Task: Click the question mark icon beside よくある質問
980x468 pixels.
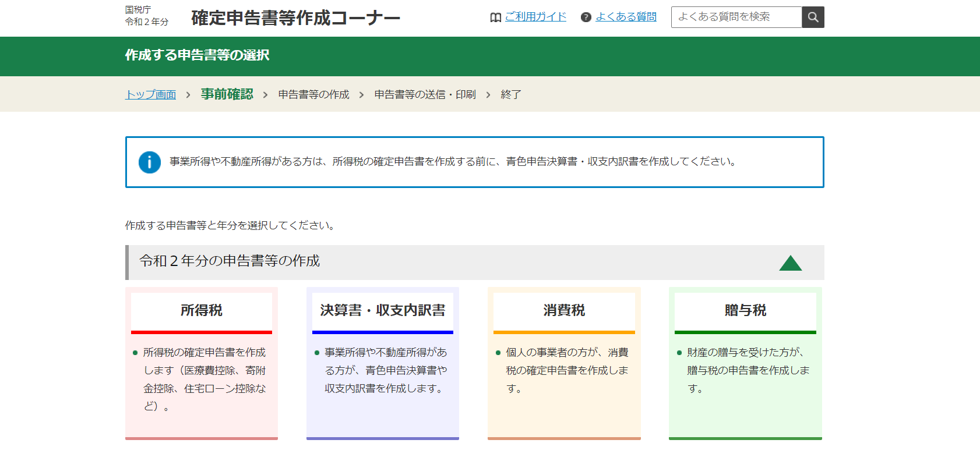Action: [586, 17]
